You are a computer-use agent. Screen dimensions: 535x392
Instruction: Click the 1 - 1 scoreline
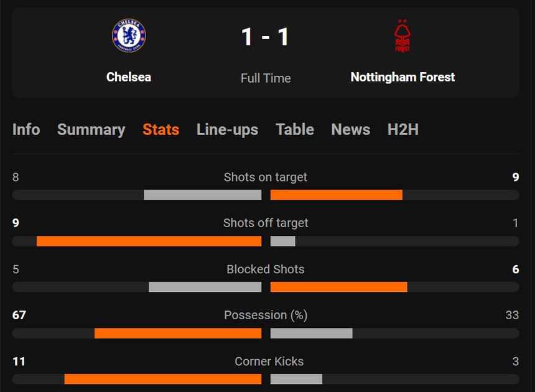[x=266, y=36]
